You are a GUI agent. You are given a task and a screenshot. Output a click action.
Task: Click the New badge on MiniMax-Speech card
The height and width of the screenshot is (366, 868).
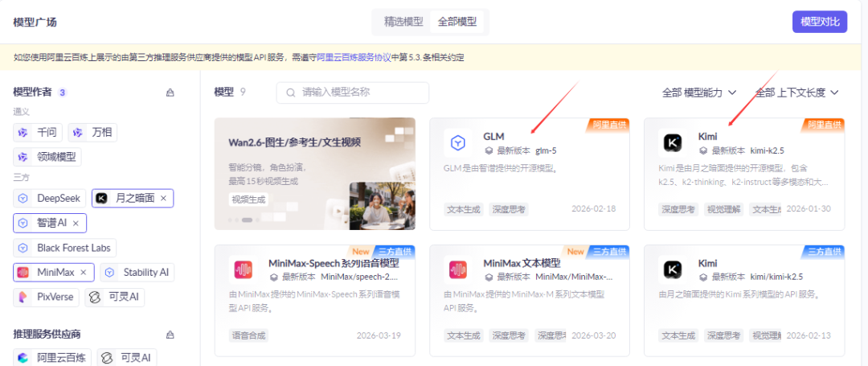[361, 252]
